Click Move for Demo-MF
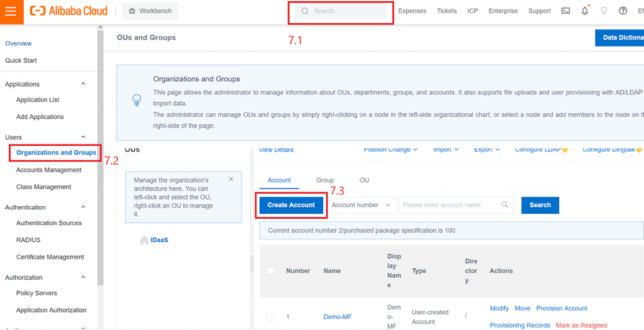Image resolution: width=644 pixels, height=330 pixels. (x=523, y=308)
